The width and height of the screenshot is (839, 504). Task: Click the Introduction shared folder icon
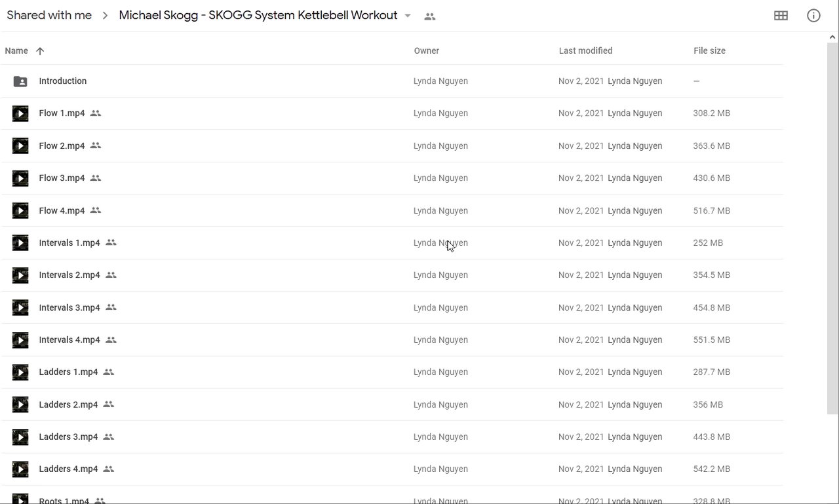[x=20, y=81]
